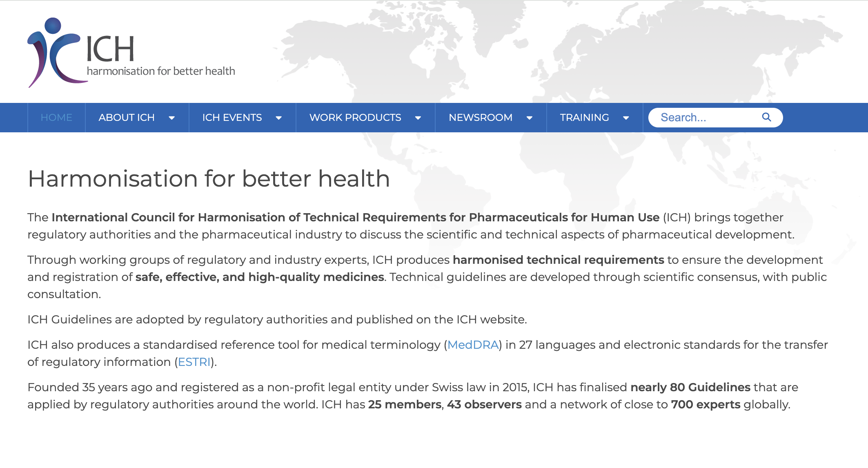Screen dimensions: 868x468
Task: Open the ICH EVENTS menu
Action: (232, 118)
